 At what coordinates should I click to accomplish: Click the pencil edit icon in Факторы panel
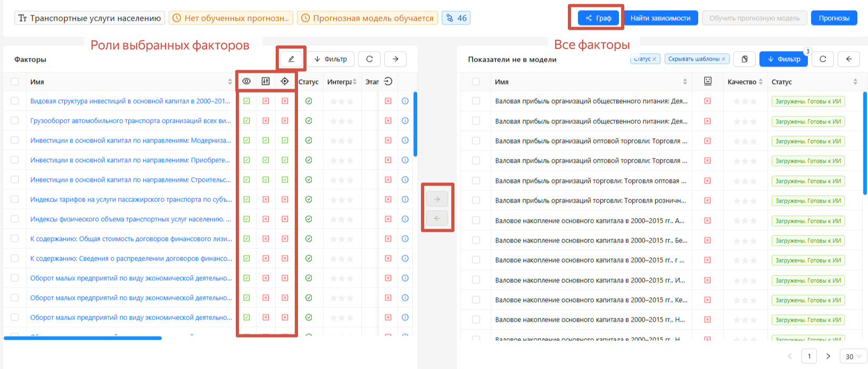click(291, 59)
